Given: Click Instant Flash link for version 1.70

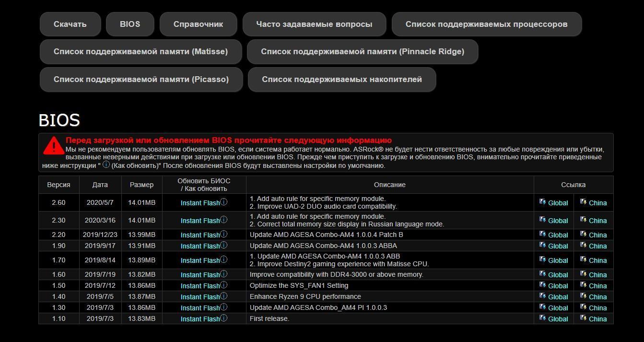Looking at the screenshot, I should point(200,260).
